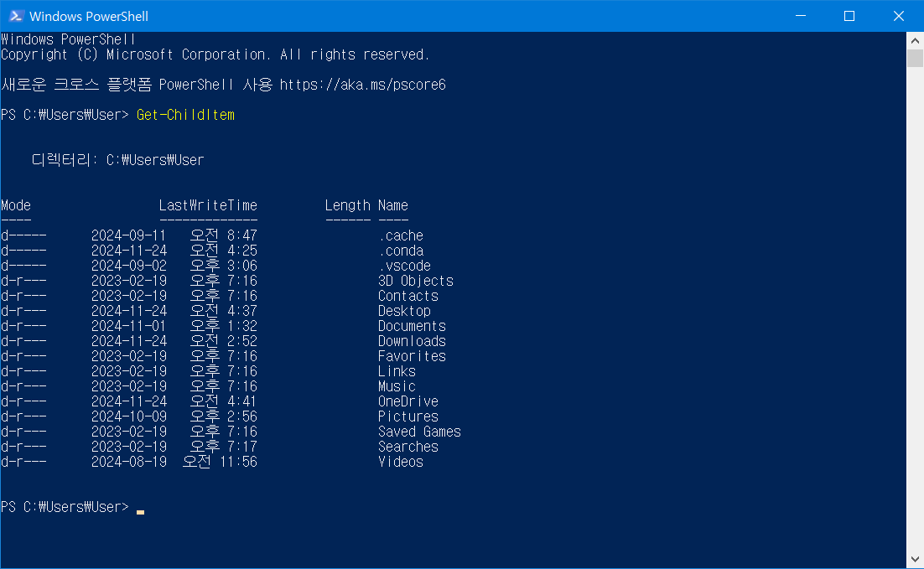Click the 2024-11-01 date in Documents row
This screenshot has width=924, height=569.
129,326
